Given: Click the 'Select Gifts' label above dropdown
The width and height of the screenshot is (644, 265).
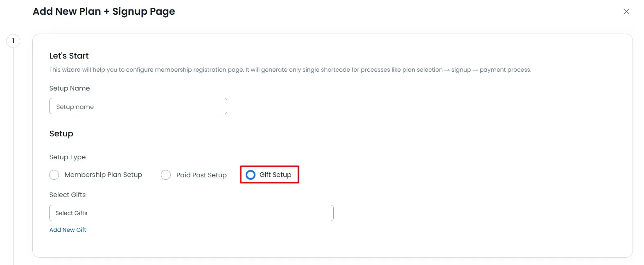Looking at the screenshot, I should pyautogui.click(x=68, y=195).
